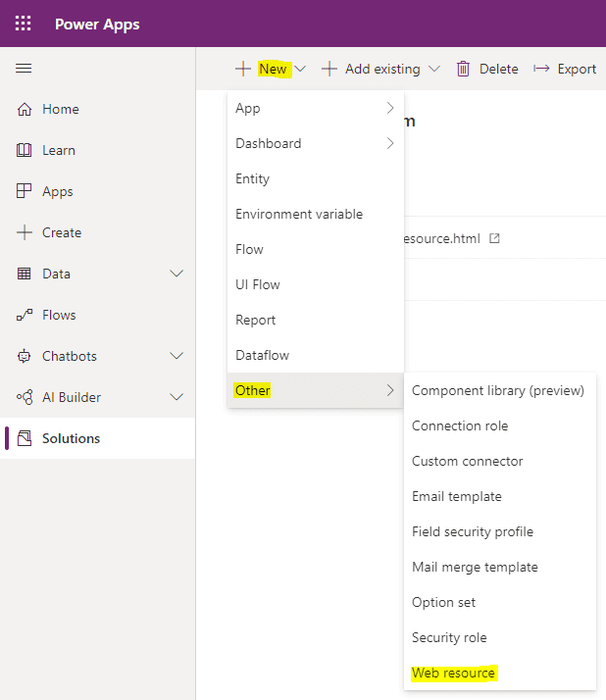Expand the Data section chevron
The image size is (606, 700).
point(177,274)
